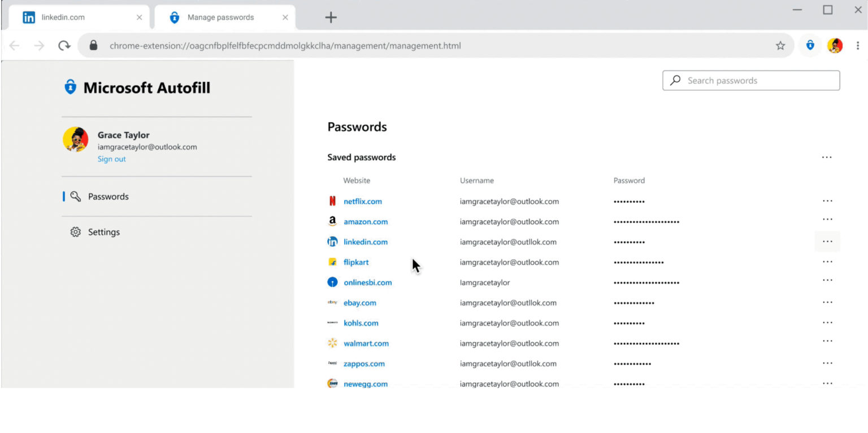Open the Chrome profile avatar in toolbar
The width and height of the screenshot is (868, 433).
(x=835, y=46)
